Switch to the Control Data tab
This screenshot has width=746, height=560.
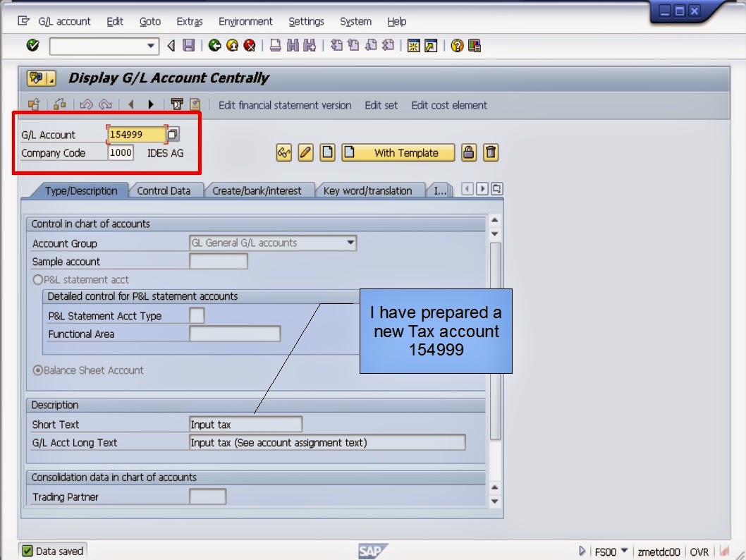tap(164, 191)
